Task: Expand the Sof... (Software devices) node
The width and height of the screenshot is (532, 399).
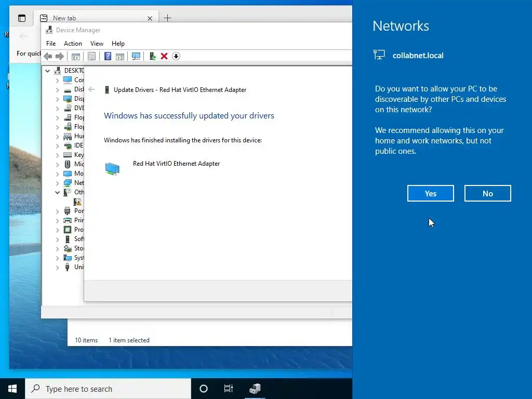Action: (57, 239)
